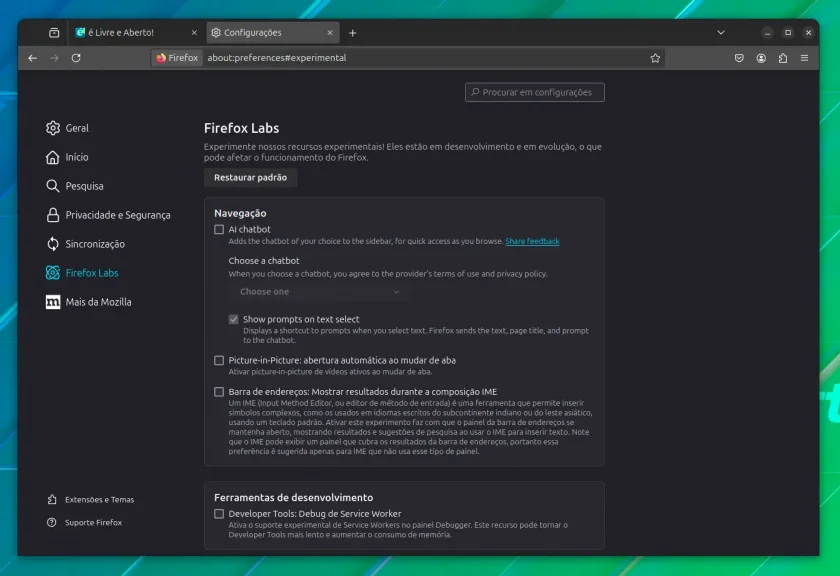Click the forward navigation arrow
840x576 pixels.
[54, 58]
